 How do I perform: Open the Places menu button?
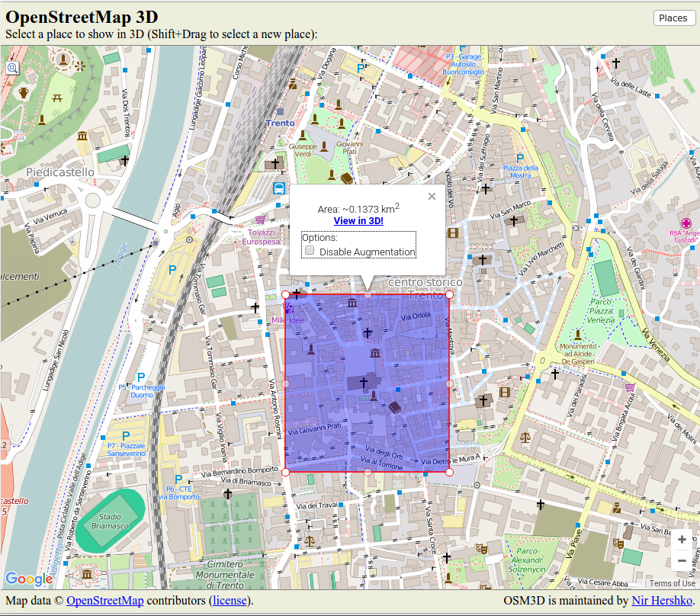pos(673,18)
